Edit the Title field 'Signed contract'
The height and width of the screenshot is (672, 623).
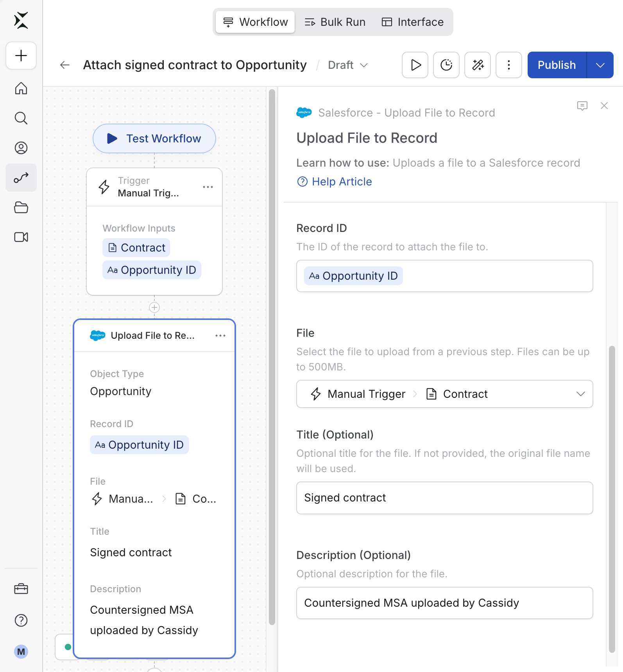click(445, 498)
